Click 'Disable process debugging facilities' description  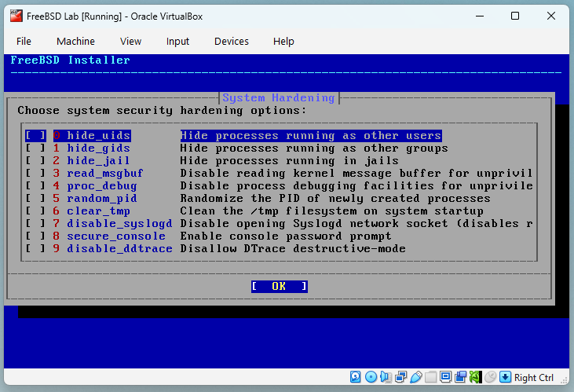pyautogui.click(x=356, y=185)
